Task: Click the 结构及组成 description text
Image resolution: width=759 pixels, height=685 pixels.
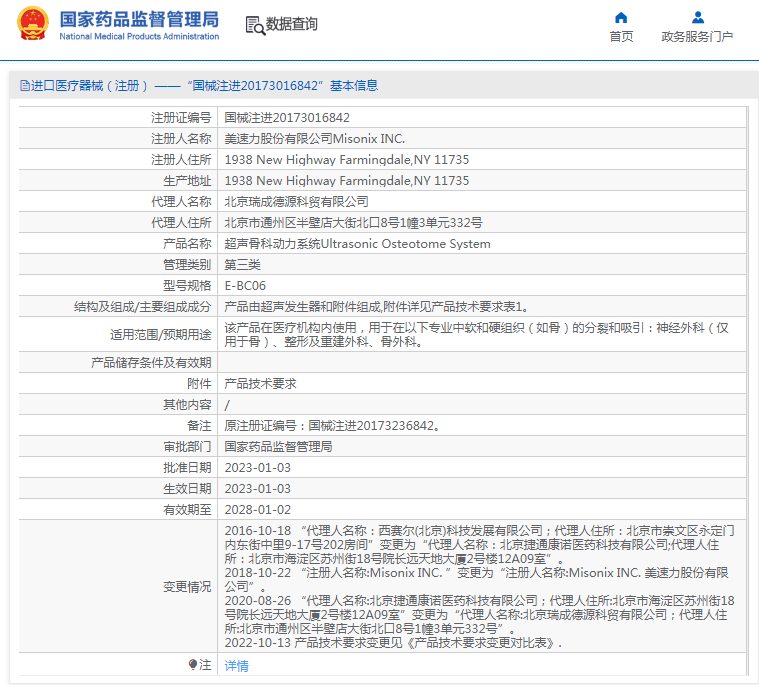Action: tap(376, 307)
